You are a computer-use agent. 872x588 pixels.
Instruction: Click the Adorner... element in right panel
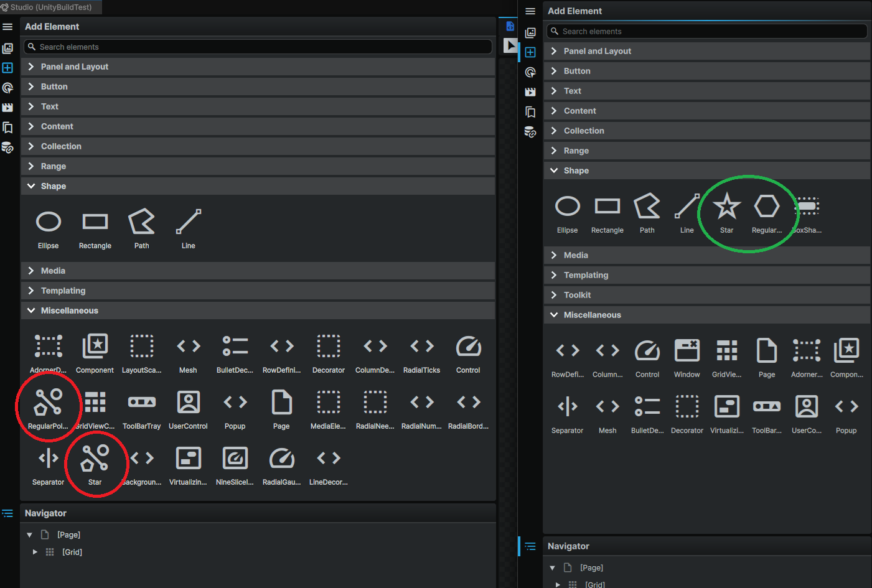807,357
